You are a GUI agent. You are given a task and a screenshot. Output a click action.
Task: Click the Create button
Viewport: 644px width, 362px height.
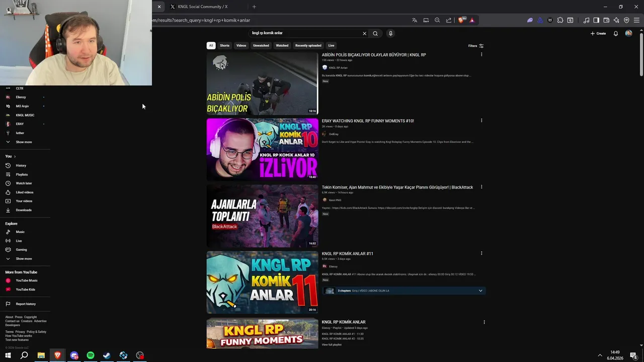coord(598,33)
